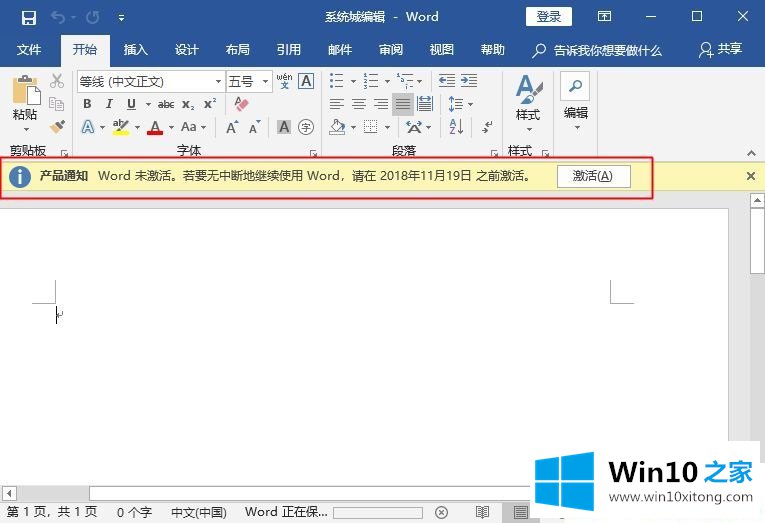
Task: Click the 登录 sign-in button
Action: (548, 17)
